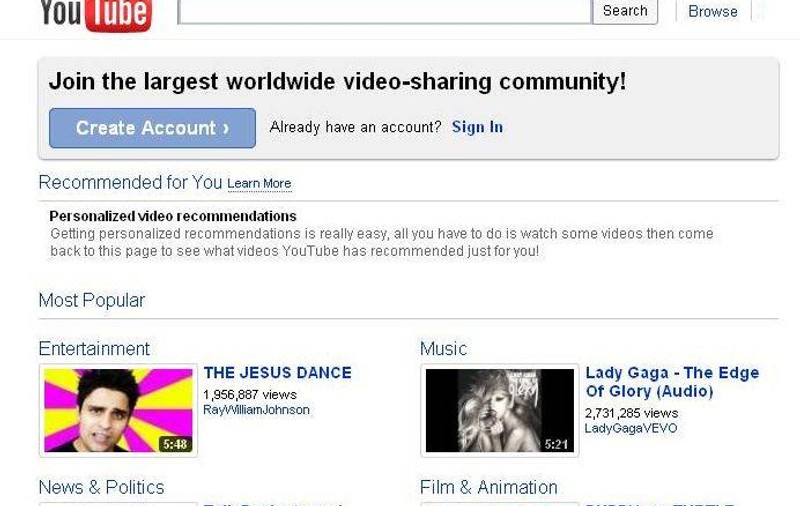
Task: Open THE JESUS DANCE video title
Action: (278, 373)
